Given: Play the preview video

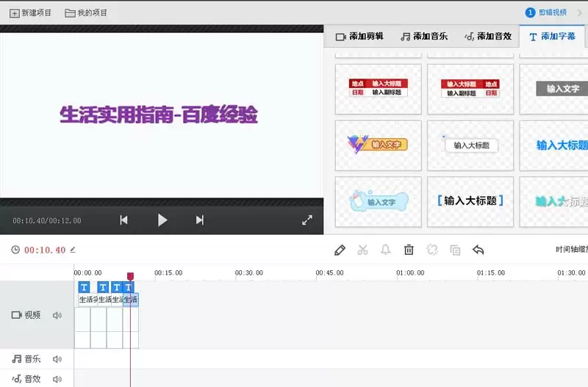Looking at the screenshot, I should pos(162,220).
